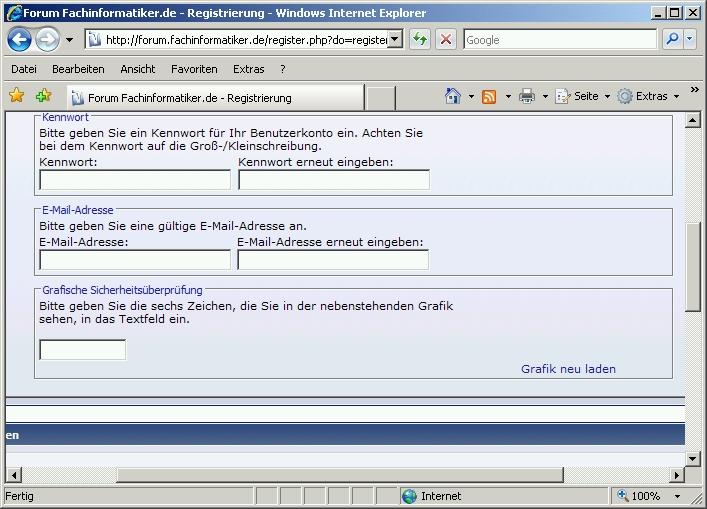Click the vertical scrollbar down arrow
The width and height of the screenshot is (707, 509).
point(692,459)
